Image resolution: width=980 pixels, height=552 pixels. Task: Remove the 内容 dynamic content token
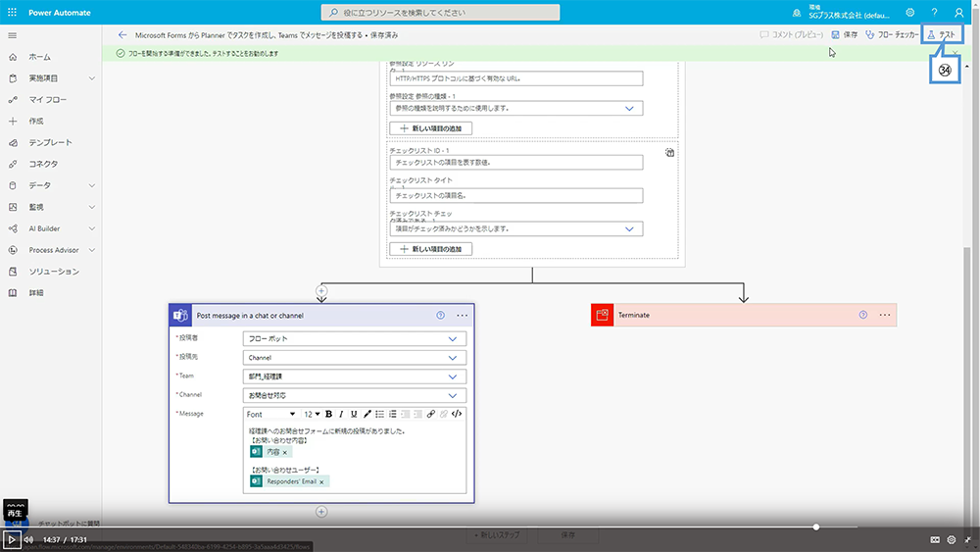pyautogui.click(x=285, y=452)
